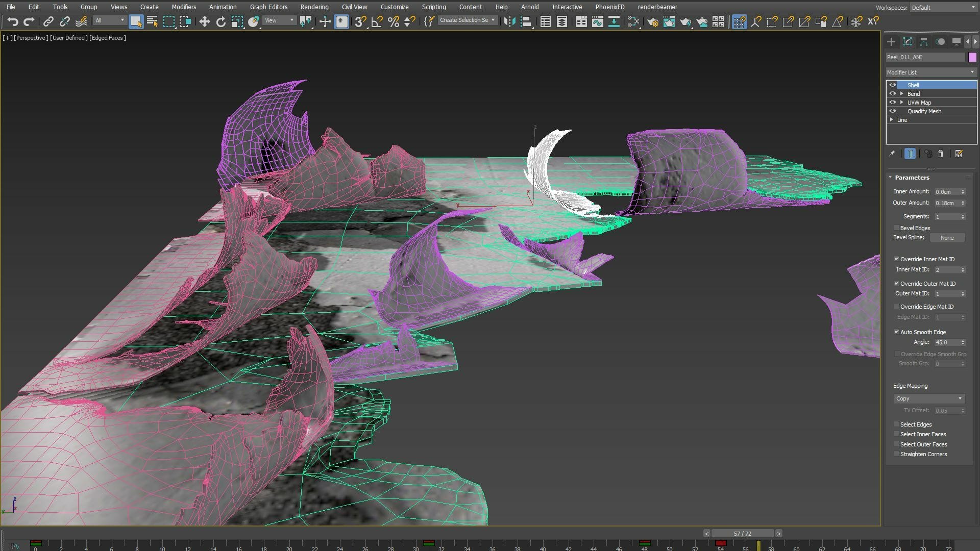
Task: Open Render Setup teapot icon
Action: pos(652,21)
